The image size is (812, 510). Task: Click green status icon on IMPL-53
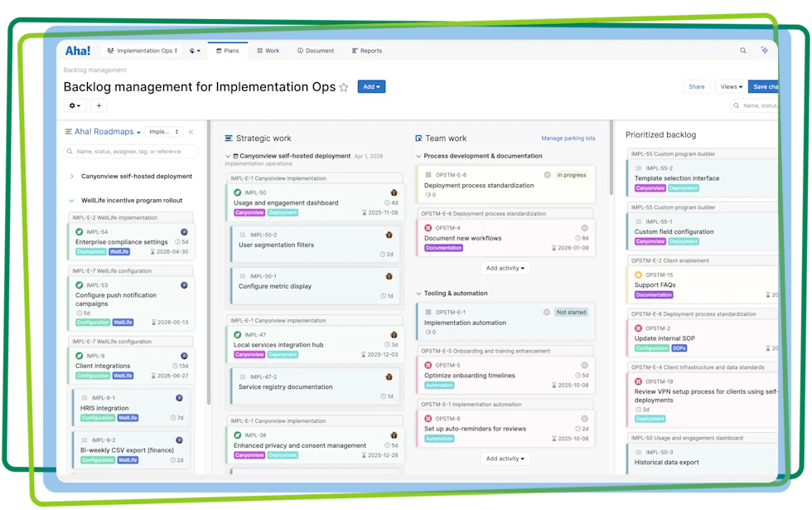click(80, 285)
